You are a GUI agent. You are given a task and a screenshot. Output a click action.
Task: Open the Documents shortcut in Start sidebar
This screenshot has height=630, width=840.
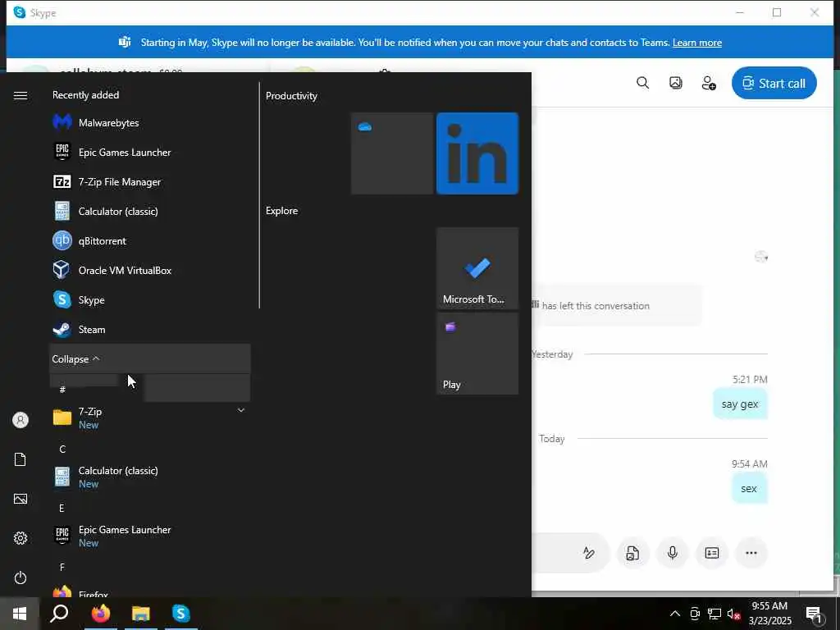[21, 459]
